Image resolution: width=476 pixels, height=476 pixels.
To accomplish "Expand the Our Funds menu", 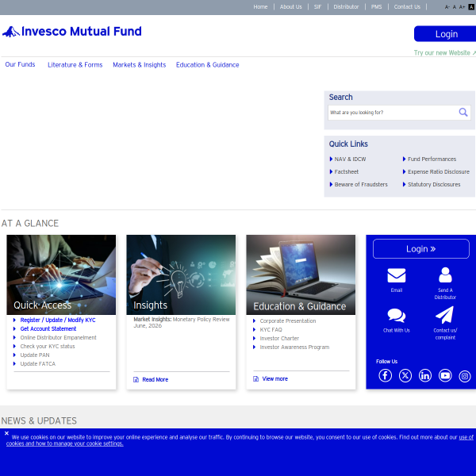I will click(x=20, y=64).
